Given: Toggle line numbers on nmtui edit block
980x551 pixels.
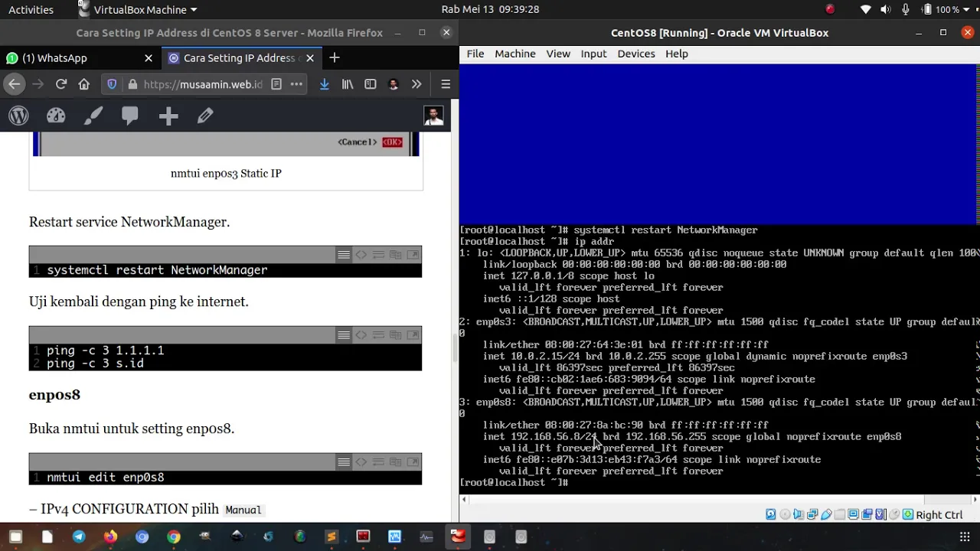Looking at the screenshot, I should click(344, 462).
